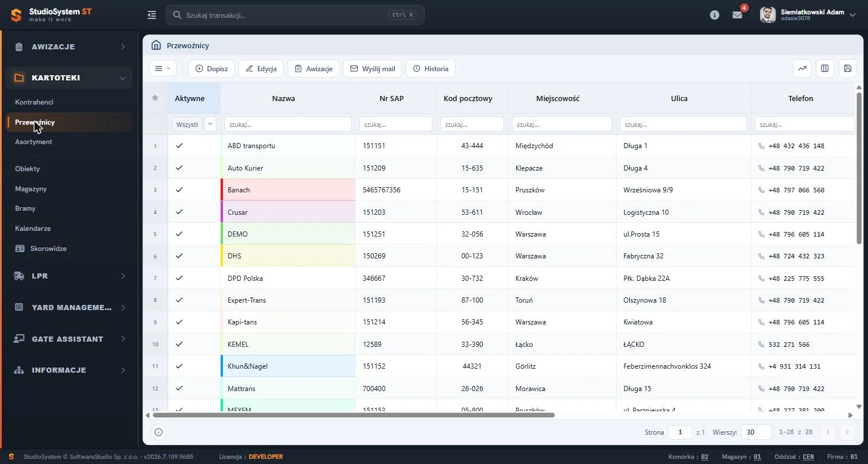The image size is (868, 464).
Task: Click the home icon in the breadcrumb
Action: pos(156,45)
